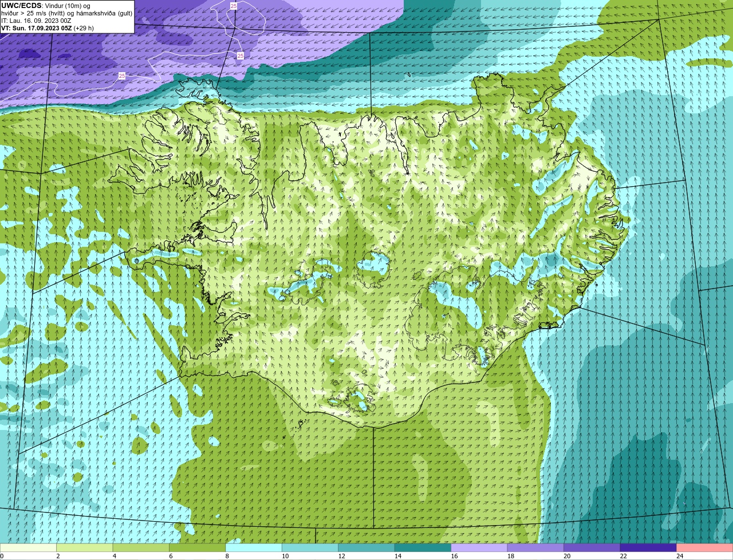Select the light lavender 16–18 m/s legend swatch

479,548
